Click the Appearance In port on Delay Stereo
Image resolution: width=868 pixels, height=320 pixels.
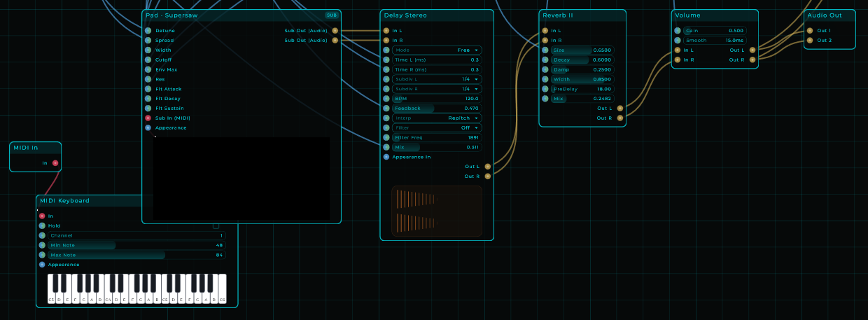(386, 157)
